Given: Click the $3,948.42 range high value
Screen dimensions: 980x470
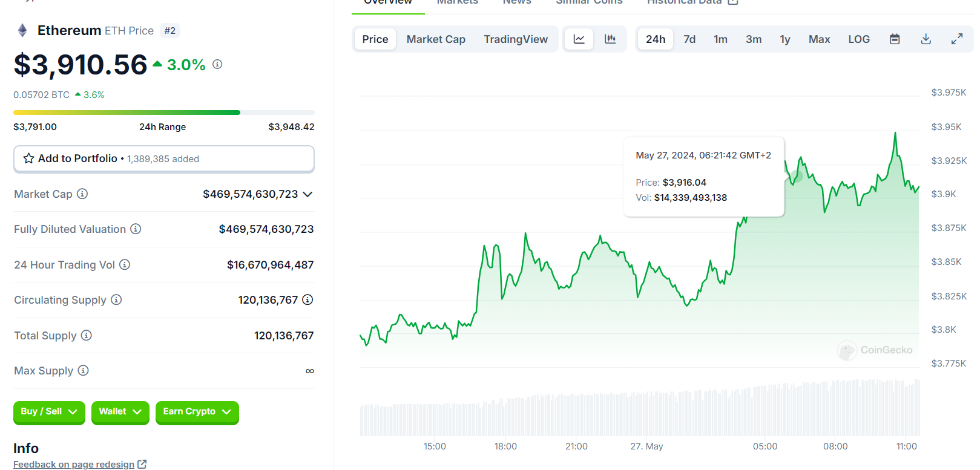Looking at the screenshot, I should (292, 127).
